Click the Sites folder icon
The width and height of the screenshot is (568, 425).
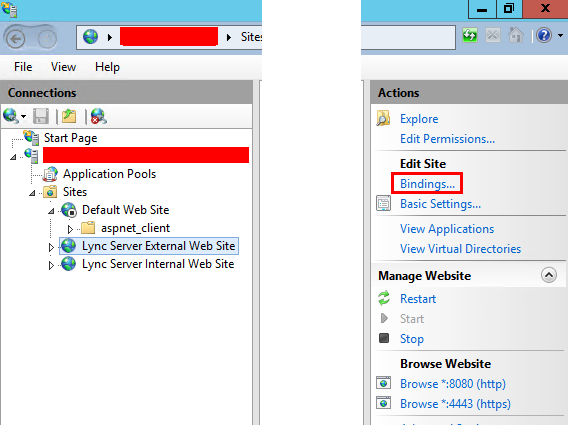click(50, 192)
